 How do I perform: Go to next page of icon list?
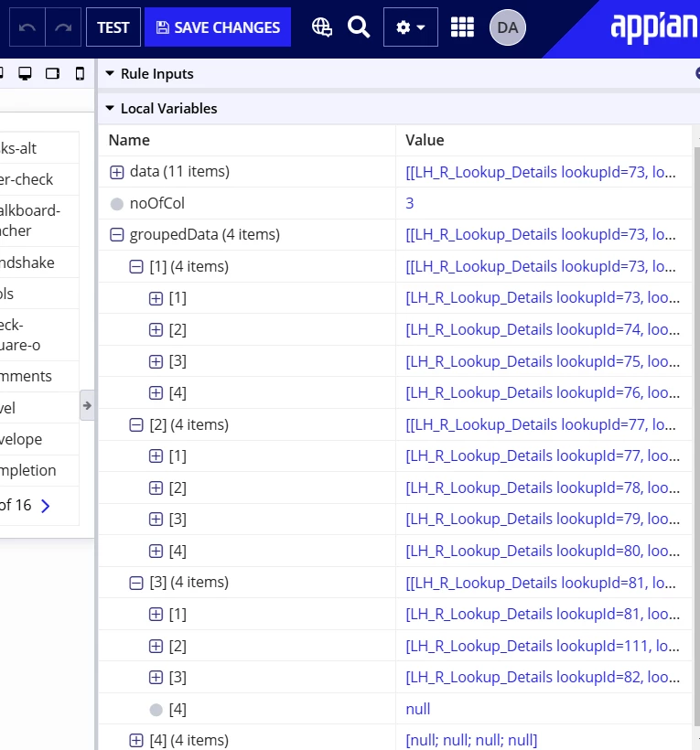coord(46,506)
